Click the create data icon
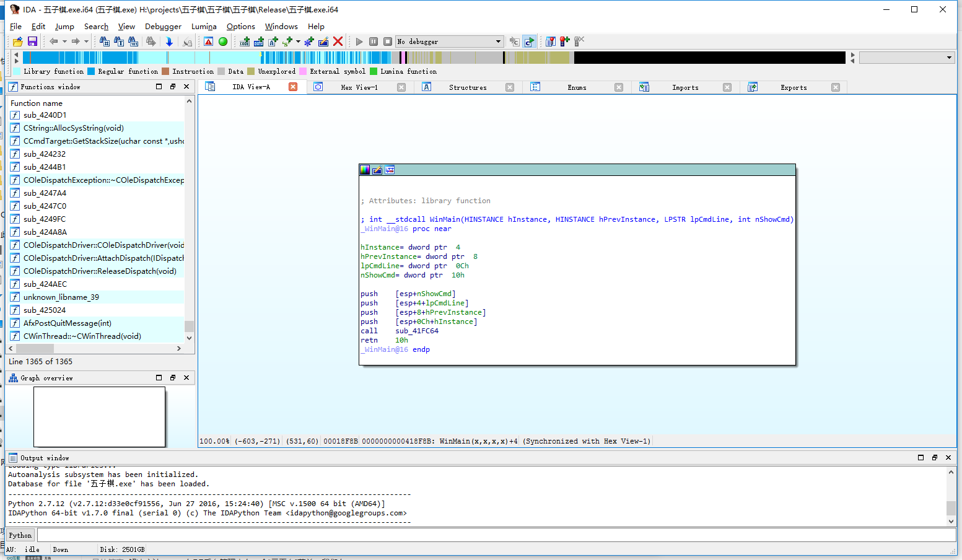The width and height of the screenshot is (962, 560). point(259,42)
